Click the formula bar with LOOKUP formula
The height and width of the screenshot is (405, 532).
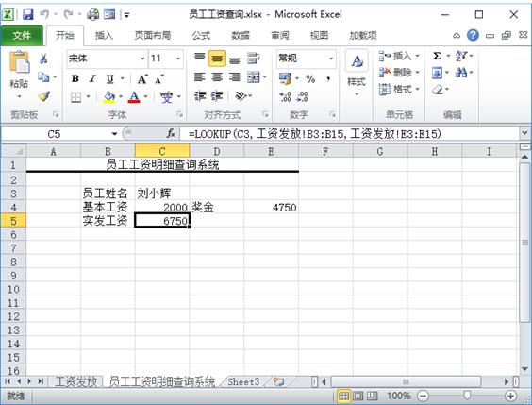(350, 134)
